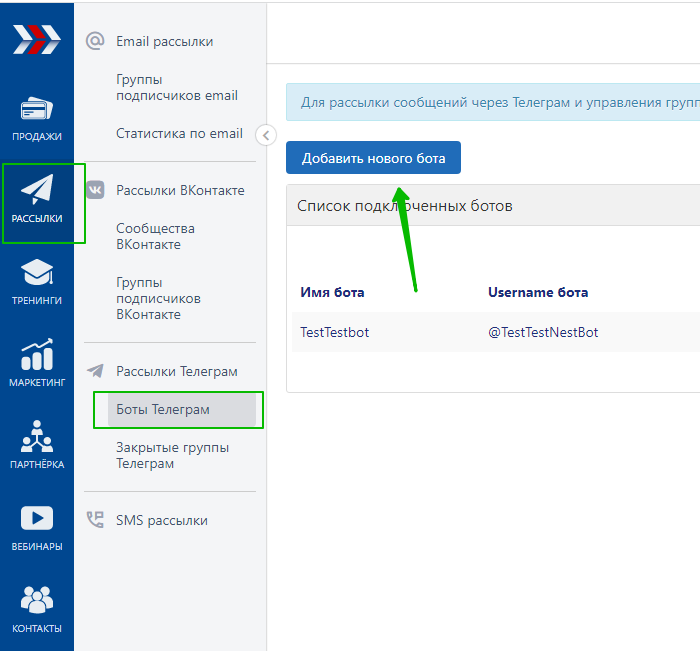Open the Контакты people icon
Viewport: 700px width, 651px height.
coord(37,601)
